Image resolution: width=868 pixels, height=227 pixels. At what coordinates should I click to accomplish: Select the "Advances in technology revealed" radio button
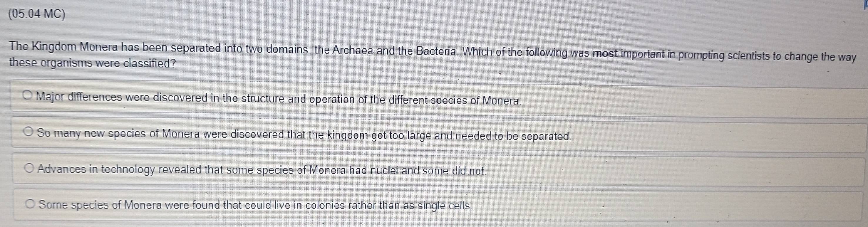coord(30,168)
